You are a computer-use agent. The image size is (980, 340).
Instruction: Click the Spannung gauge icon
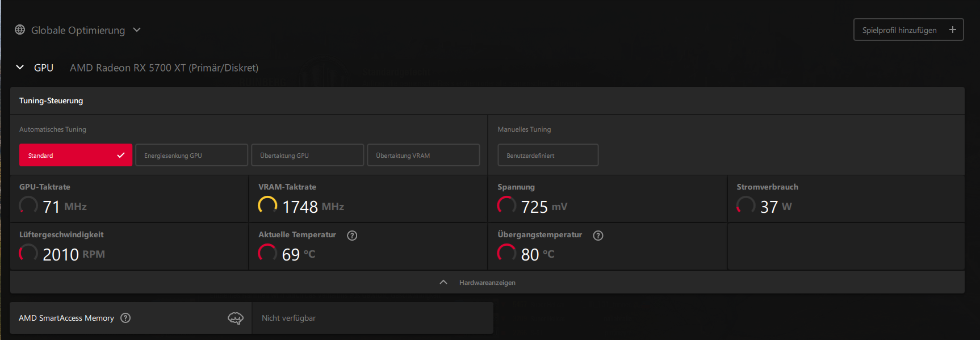(506, 205)
